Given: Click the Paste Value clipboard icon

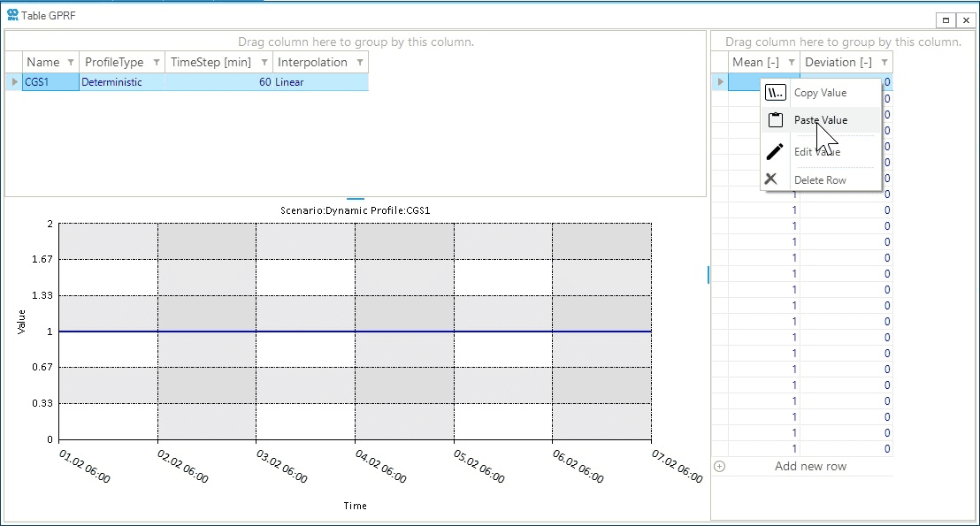Looking at the screenshot, I should (x=775, y=119).
